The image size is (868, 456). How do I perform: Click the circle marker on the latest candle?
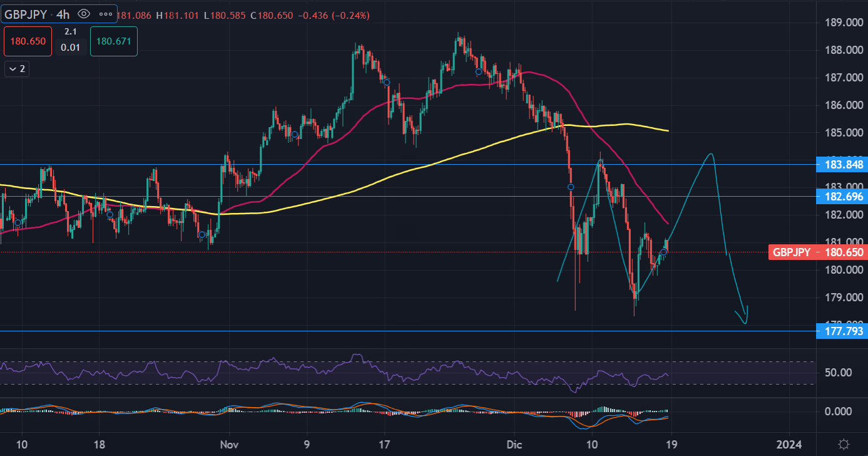pos(663,252)
